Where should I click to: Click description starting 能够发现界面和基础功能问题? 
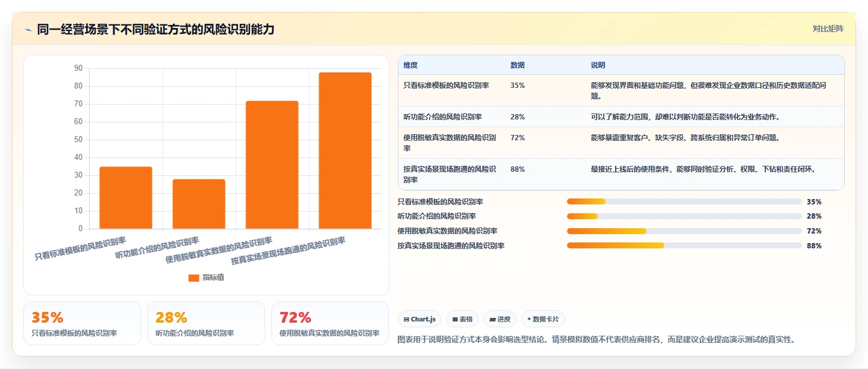708,90
